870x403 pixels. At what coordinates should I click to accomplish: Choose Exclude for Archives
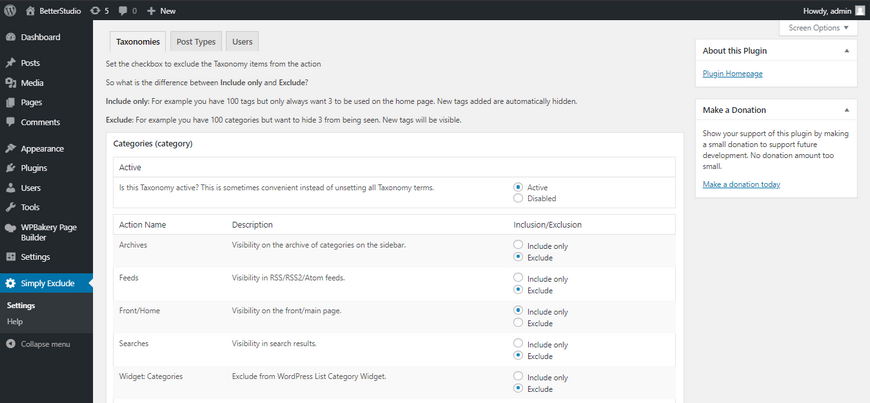click(518, 256)
